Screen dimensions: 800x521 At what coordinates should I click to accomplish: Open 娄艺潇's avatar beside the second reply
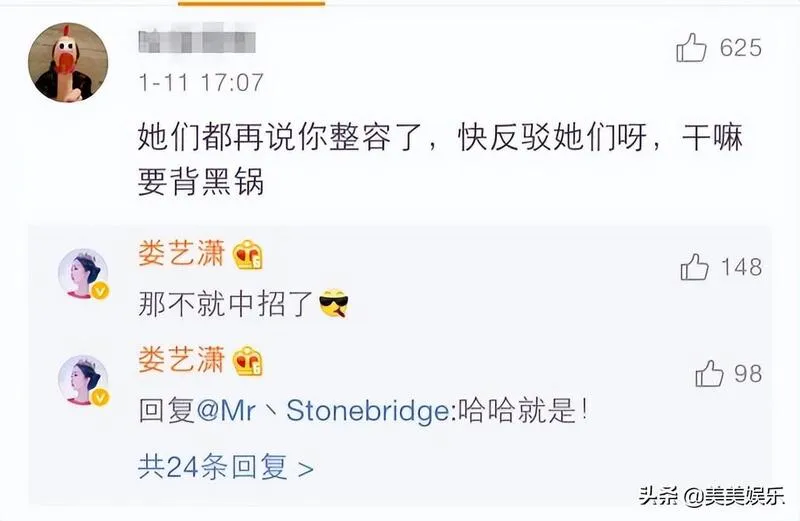pyautogui.click(x=83, y=381)
